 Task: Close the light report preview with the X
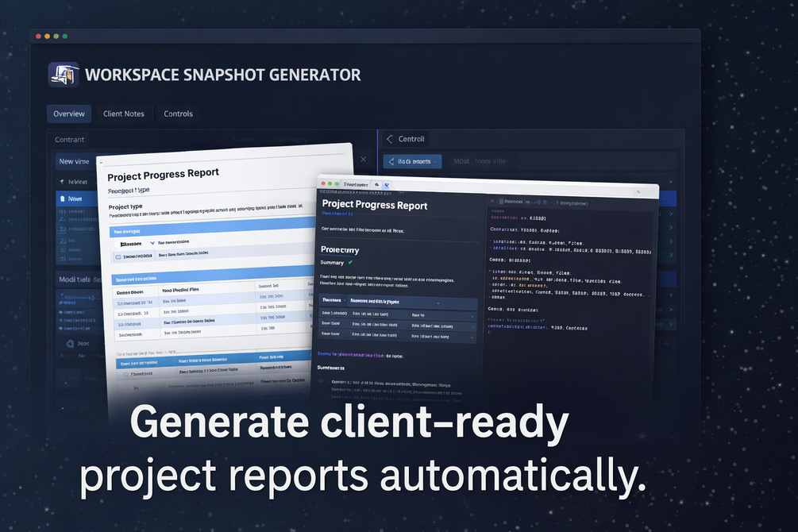[x=364, y=160]
